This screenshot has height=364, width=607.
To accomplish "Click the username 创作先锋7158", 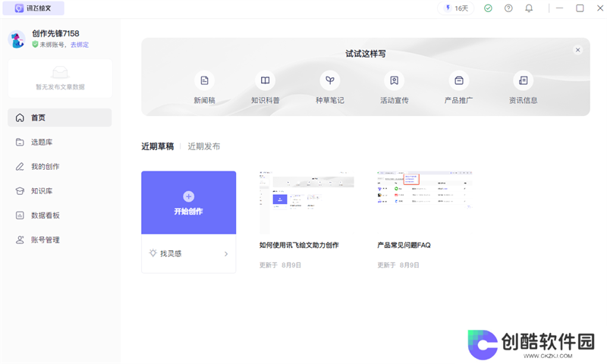I will [x=55, y=33].
